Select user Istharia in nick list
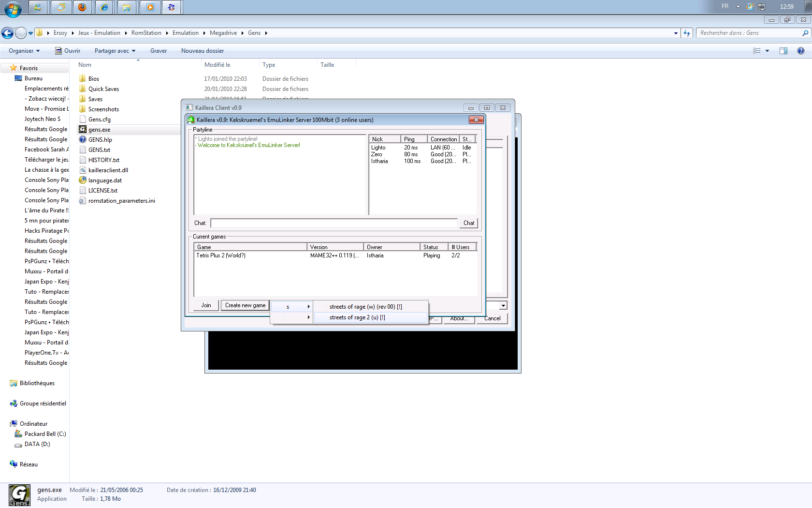 [423, 161]
